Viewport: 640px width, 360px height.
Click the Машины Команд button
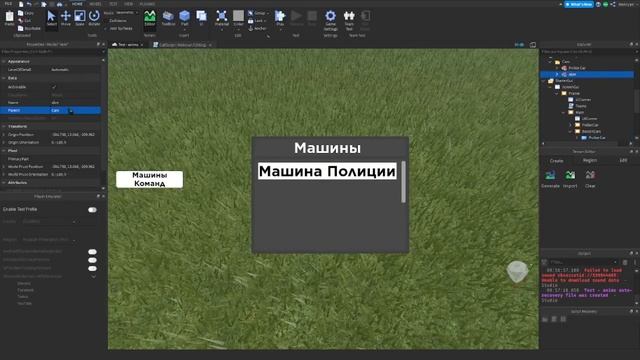[149, 179]
